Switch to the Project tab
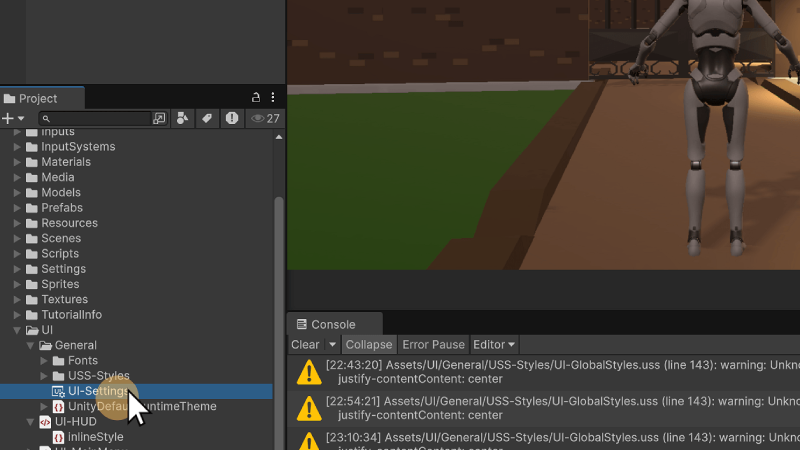The image size is (800, 450). [42, 98]
